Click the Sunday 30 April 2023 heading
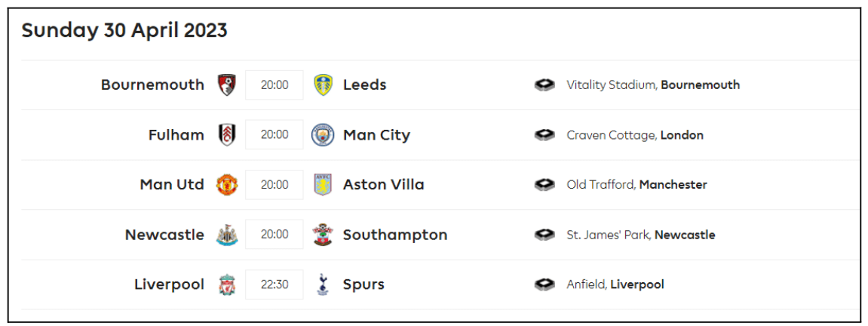The width and height of the screenshot is (868, 326). tap(124, 31)
